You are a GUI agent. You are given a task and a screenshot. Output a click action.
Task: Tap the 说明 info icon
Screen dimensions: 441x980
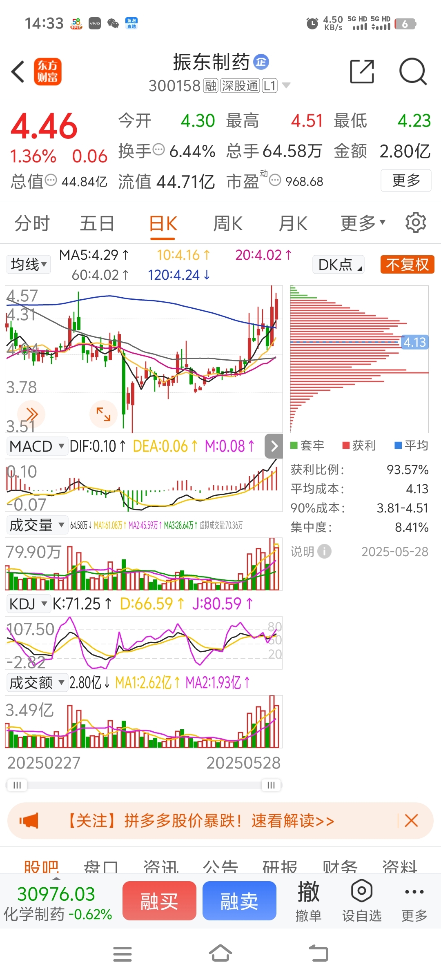click(325, 551)
